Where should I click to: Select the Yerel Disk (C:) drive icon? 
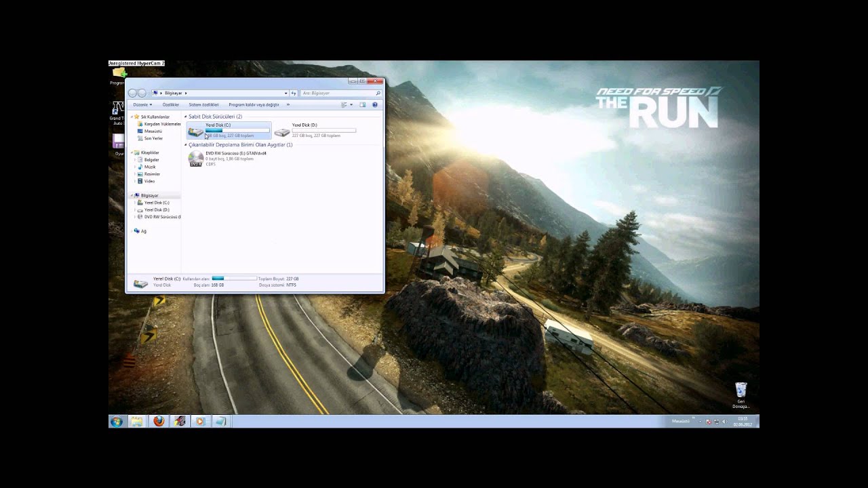196,131
